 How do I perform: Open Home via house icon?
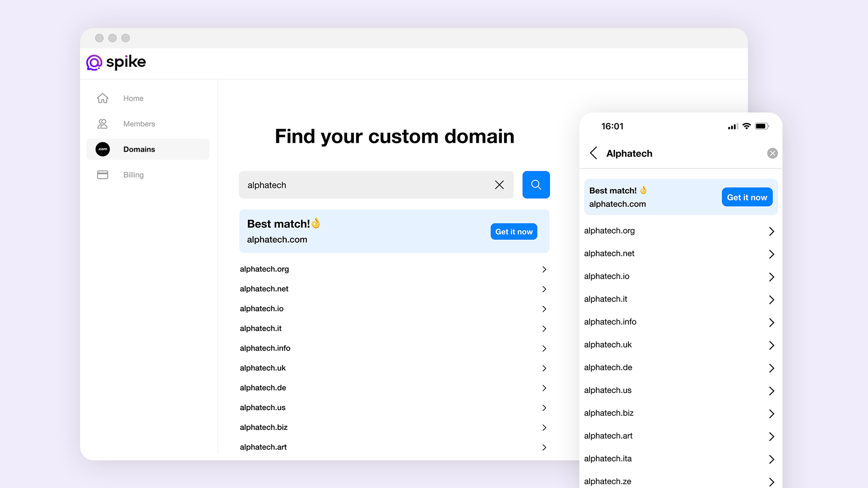click(103, 98)
